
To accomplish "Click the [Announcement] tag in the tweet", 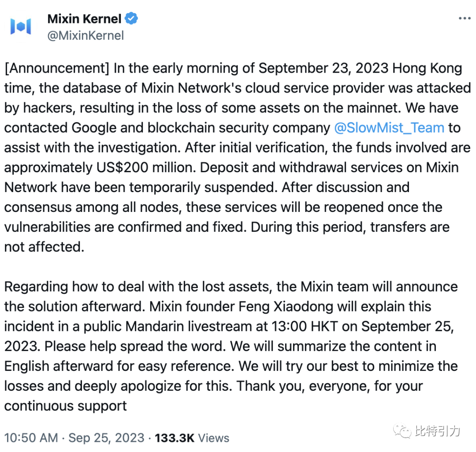I will coord(57,68).
